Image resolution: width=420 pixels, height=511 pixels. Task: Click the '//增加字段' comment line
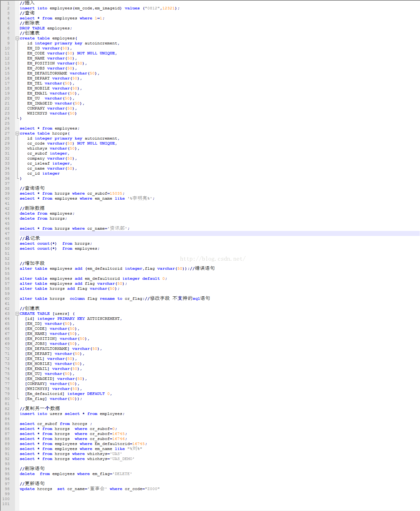pos(32,263)
